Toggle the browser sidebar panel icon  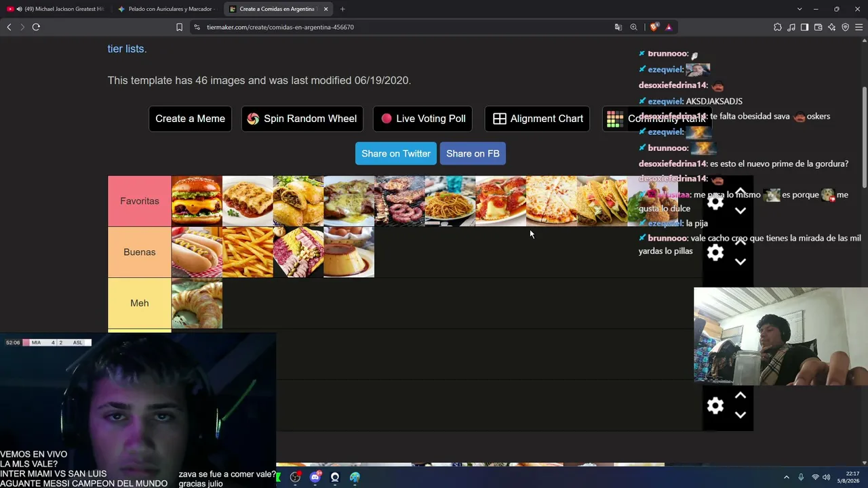804,27
